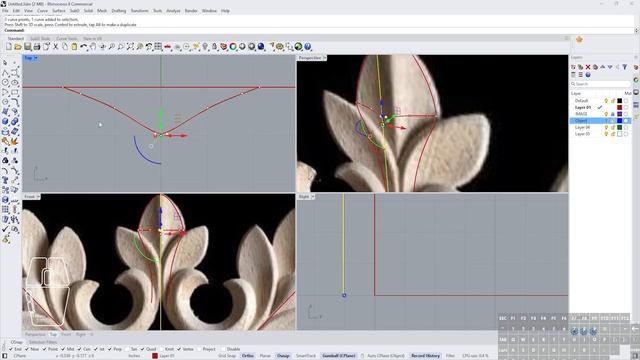Click the red car Set View icon
640x360 pixels.
(x=167, y=47)
